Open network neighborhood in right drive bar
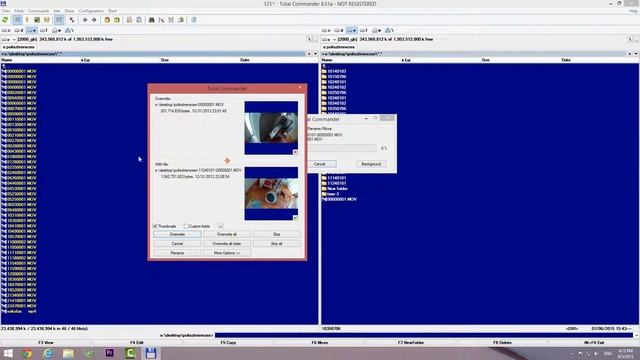 click(x=390, y=30)
